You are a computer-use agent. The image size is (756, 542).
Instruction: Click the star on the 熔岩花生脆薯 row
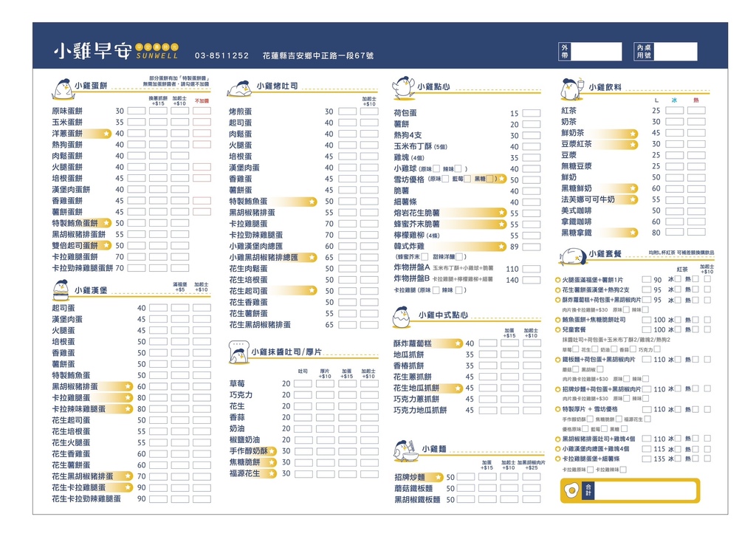click(501, 213)
